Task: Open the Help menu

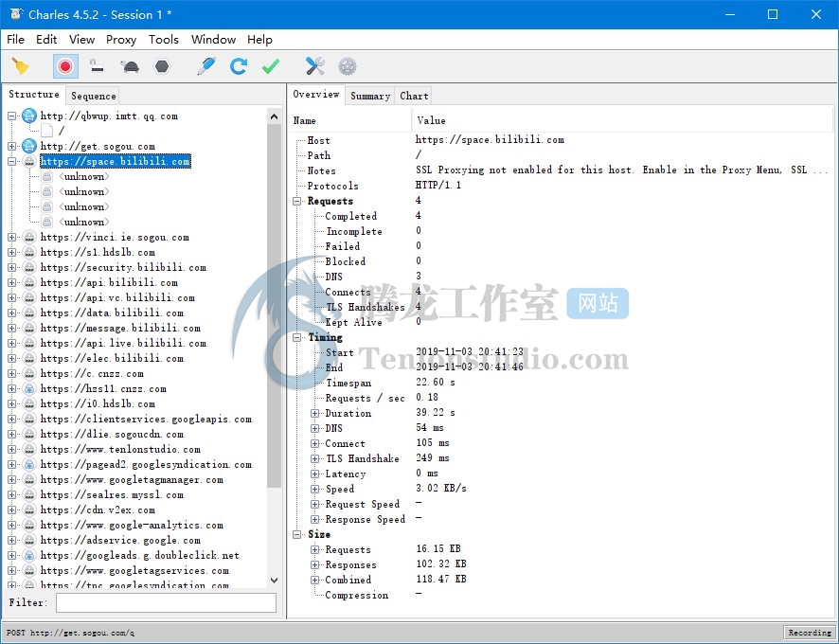Action: pyautogui.click(x=259, y=40)
